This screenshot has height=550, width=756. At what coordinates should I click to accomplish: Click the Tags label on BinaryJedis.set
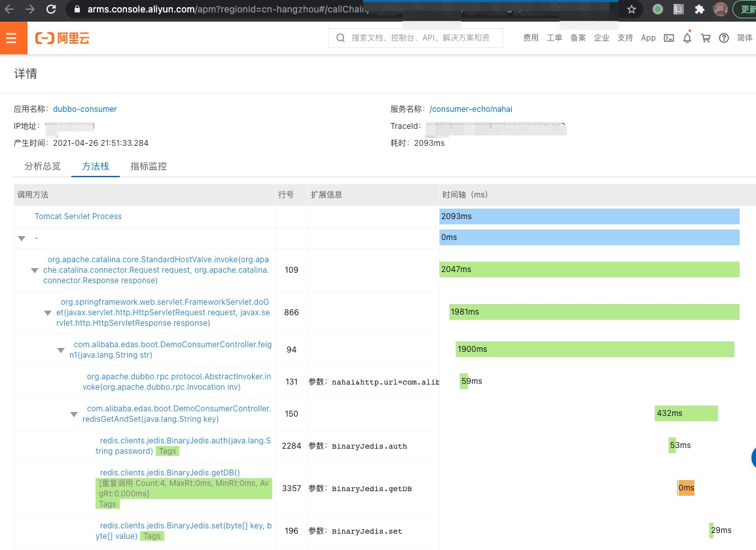pyautogui.click(x=152, y=536)
